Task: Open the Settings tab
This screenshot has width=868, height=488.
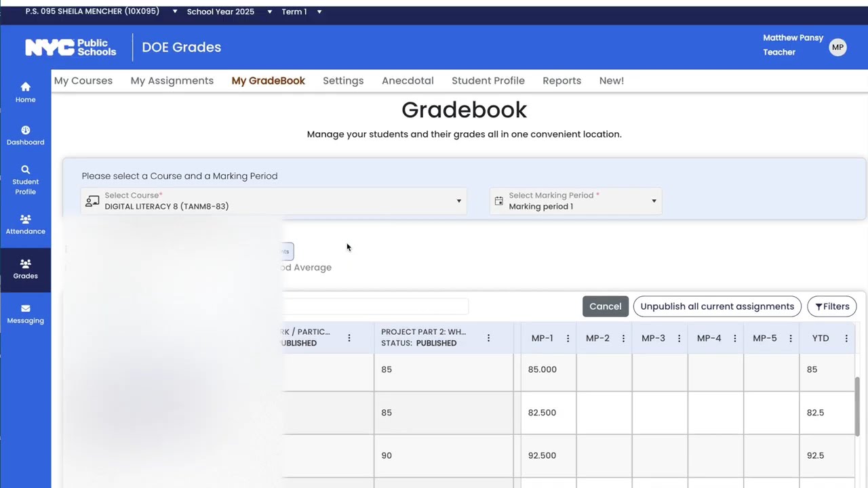Action: click(343, 81)
